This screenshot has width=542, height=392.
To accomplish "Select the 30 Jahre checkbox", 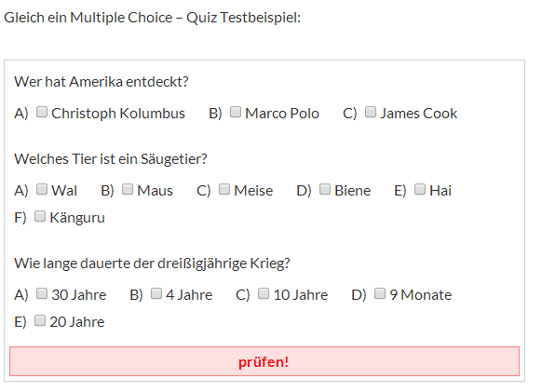I will pyautogui.click(x=42, y=293).
